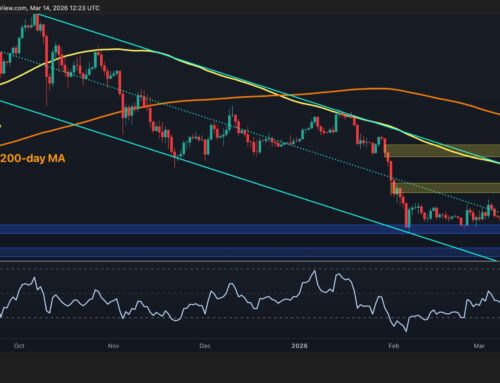
Task: Click the "Mar" label on the time axis
Action: 479,346
